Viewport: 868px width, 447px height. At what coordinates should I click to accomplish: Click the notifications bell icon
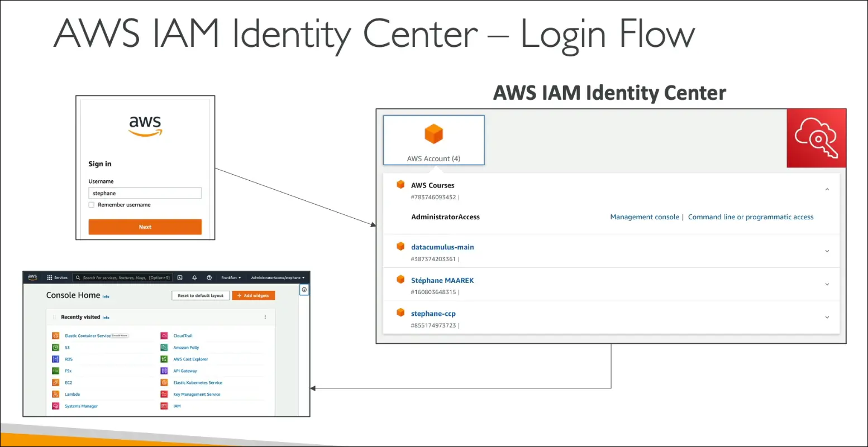(x=194, y=277)
